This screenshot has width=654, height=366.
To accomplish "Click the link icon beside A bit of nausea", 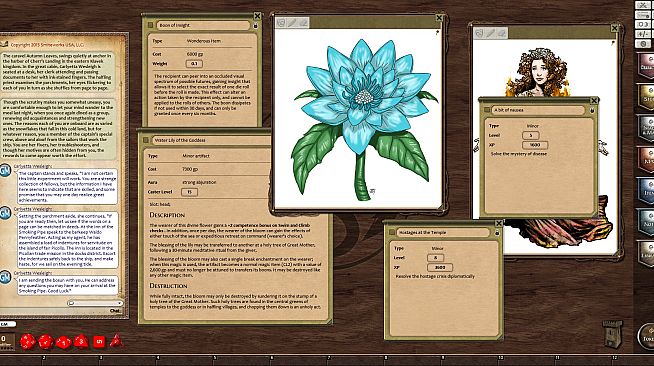I will (487, 110).
